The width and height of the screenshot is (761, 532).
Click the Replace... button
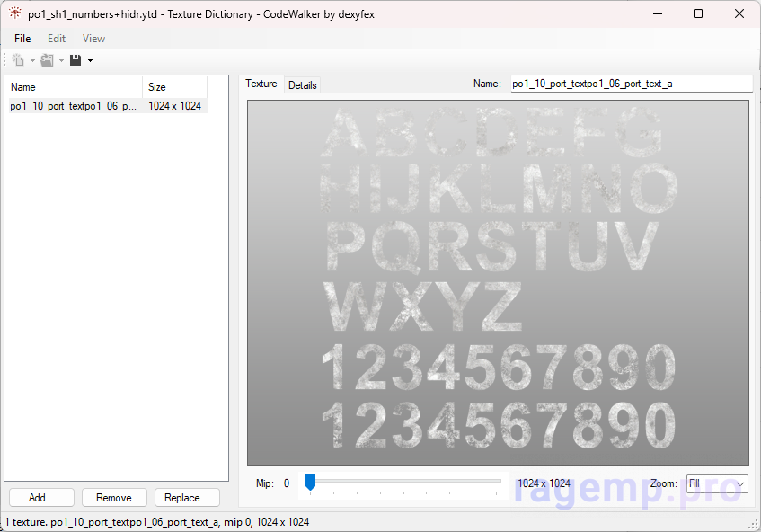point(187,498)
